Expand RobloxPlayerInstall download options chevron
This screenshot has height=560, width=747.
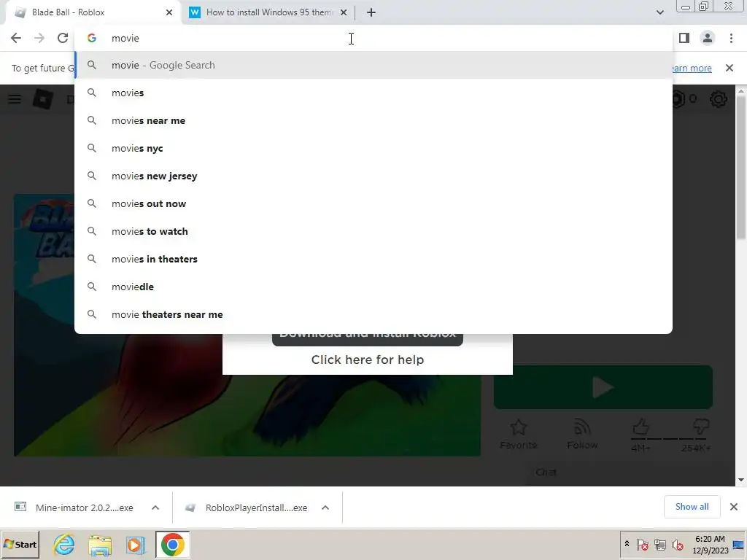(325, 507)
